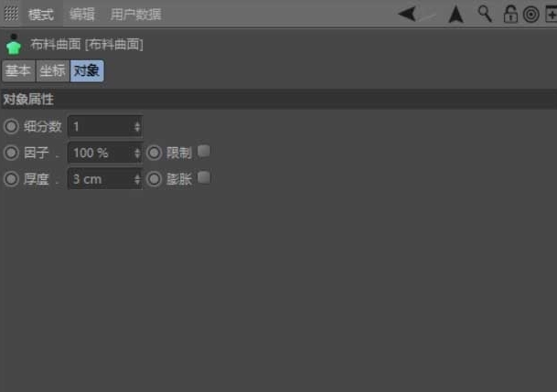The image size is (557, 392).
Task: Open the 用户数据 menu
Action: pos(136,15)
